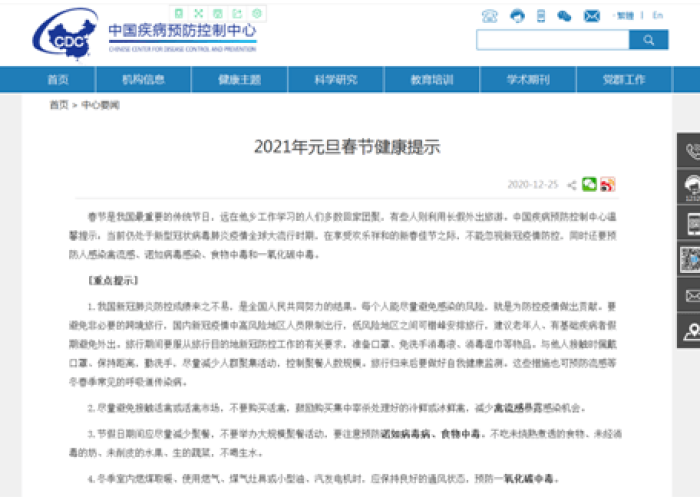Click the bold 食物中毒 text in item 3

pos(460,434)
